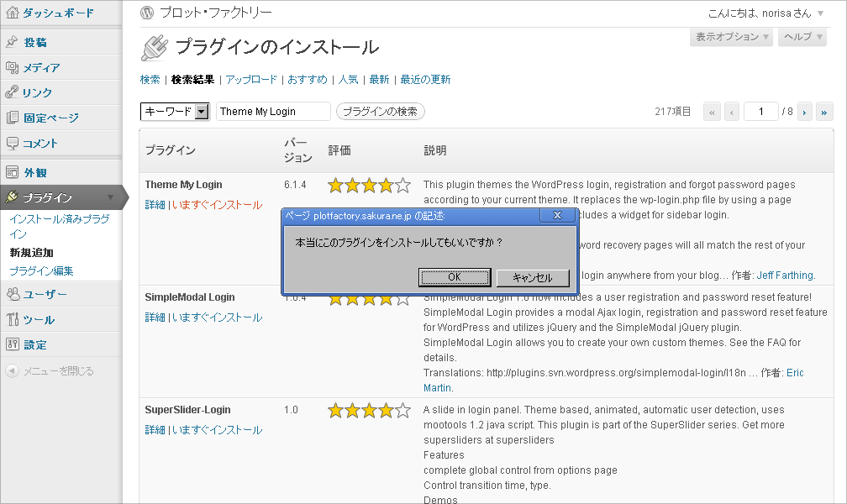
Task: Click 詳細 for SimpleModal Login
Action: [x=155, y=317]
